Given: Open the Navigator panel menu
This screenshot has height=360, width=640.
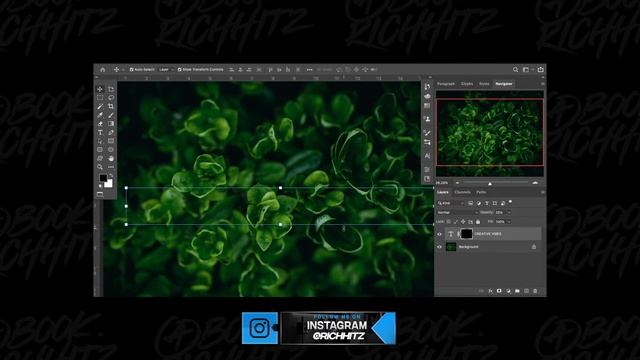Looking at the screenshot, I should pos(542,84).
